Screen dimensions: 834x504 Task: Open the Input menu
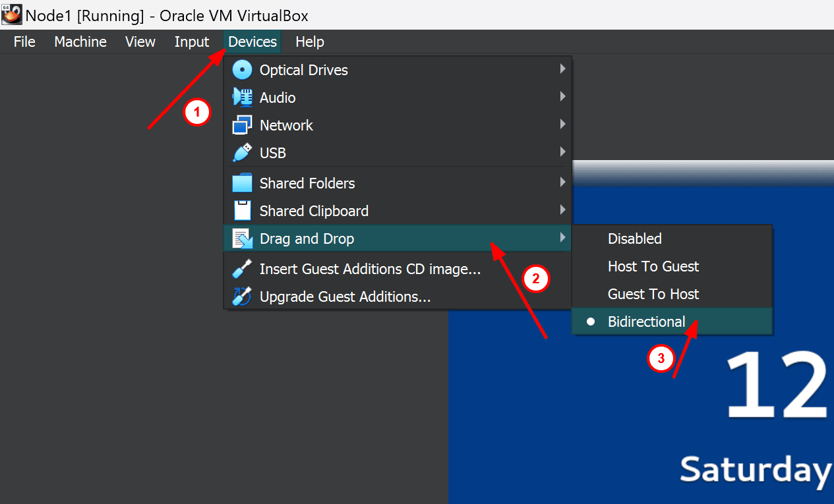pyautogui.click(x=191, y=42)
